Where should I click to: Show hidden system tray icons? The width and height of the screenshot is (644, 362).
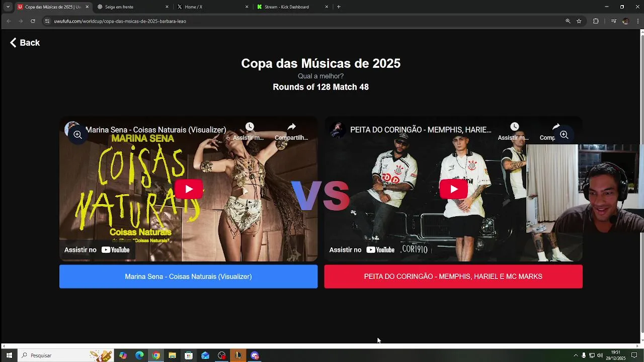pos(576,355)
